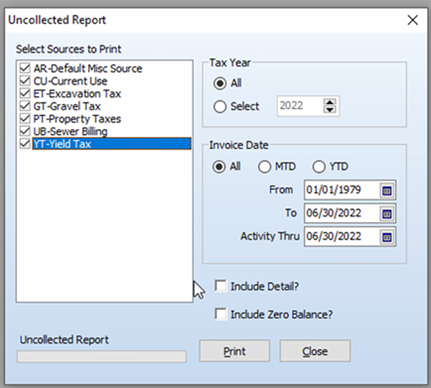The width and height of the screenshot is (431, 388).
Task: Select All under Invoice Date
Action: click(219, 166)
